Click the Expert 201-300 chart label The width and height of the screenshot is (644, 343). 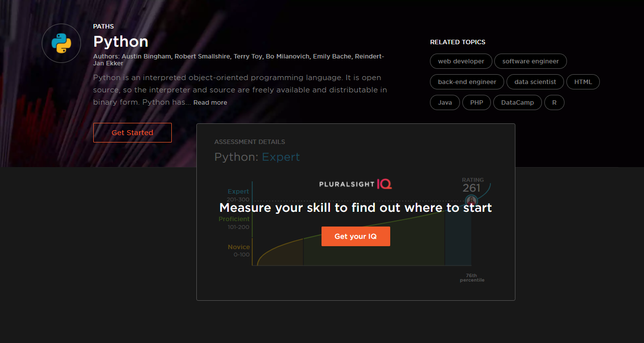[x=238, y=196]
